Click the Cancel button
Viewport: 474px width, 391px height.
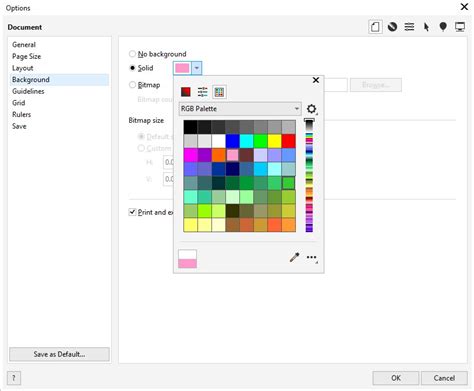[444, 378]
